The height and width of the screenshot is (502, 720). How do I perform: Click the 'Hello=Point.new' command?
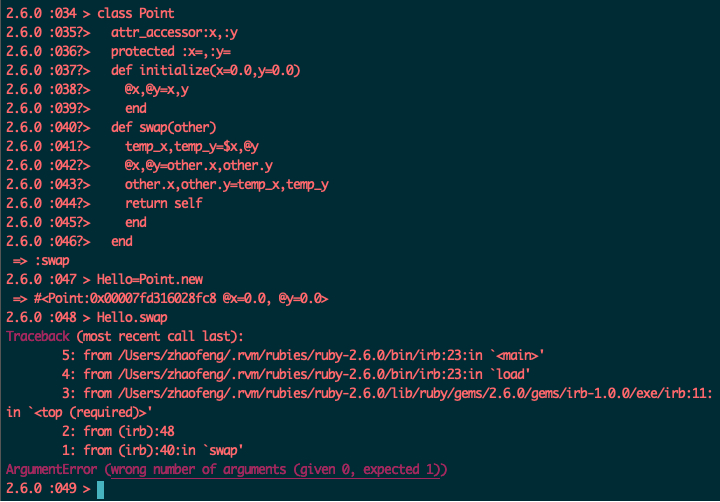[x=150, y=279]
